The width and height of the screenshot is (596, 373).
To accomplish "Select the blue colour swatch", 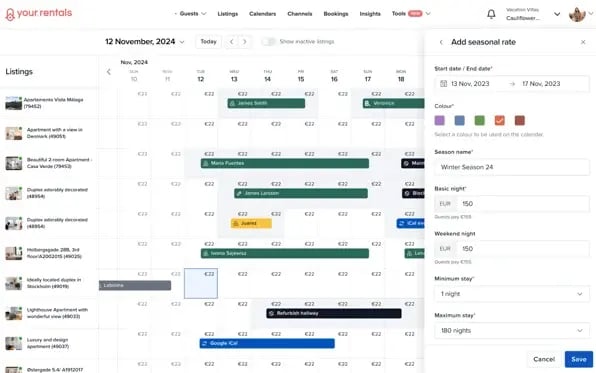I will [460, 121].
